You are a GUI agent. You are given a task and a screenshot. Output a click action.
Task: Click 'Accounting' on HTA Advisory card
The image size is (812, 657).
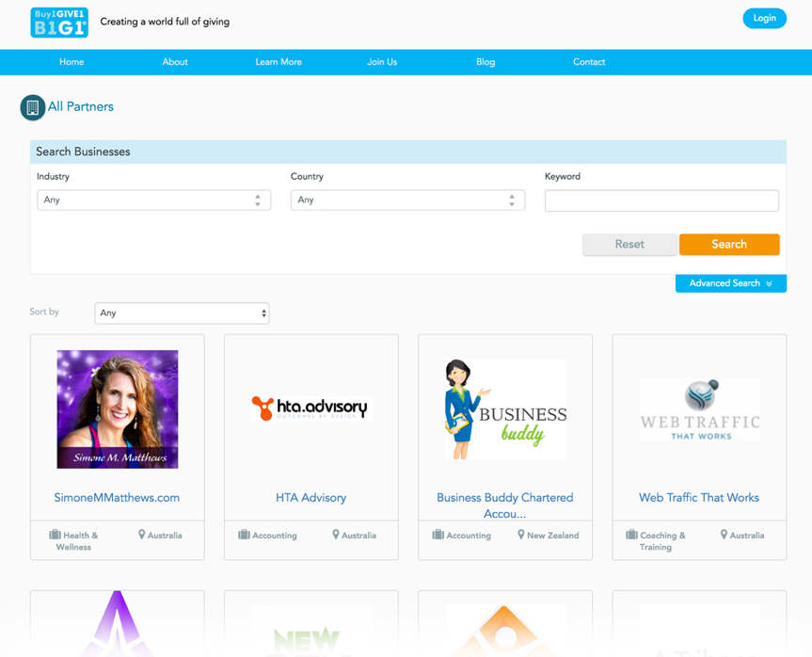275,536
